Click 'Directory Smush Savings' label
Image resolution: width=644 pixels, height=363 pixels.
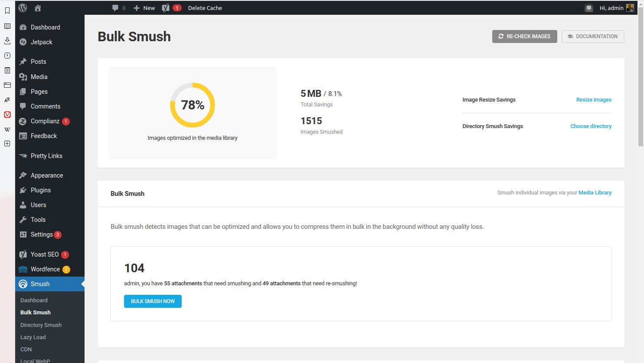coord(493,126)
